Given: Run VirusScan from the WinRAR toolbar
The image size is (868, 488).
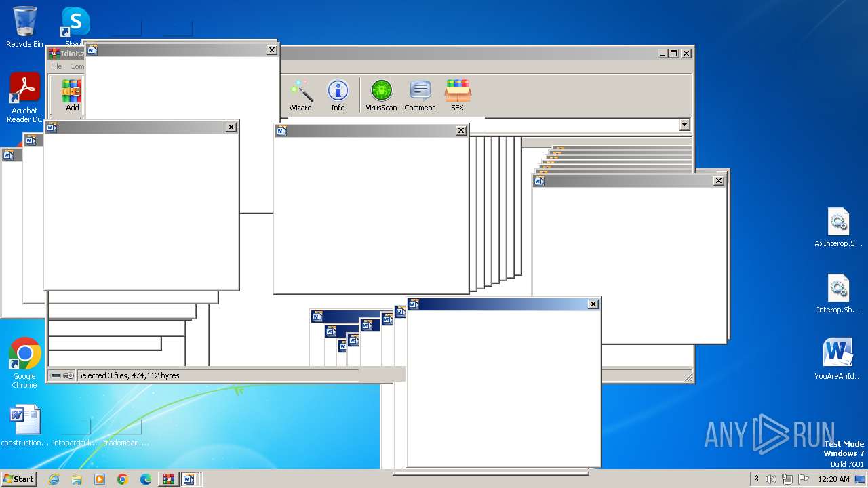Looking at the screenshot, I should (381, 95).
